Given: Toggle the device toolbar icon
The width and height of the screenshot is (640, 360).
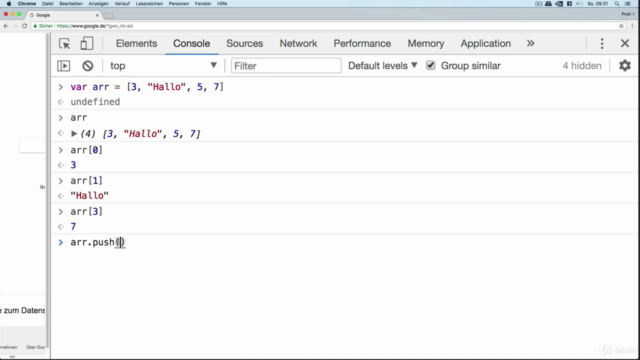Looking at the screenshot, I should pyautogui.click(x=87, y=43).
